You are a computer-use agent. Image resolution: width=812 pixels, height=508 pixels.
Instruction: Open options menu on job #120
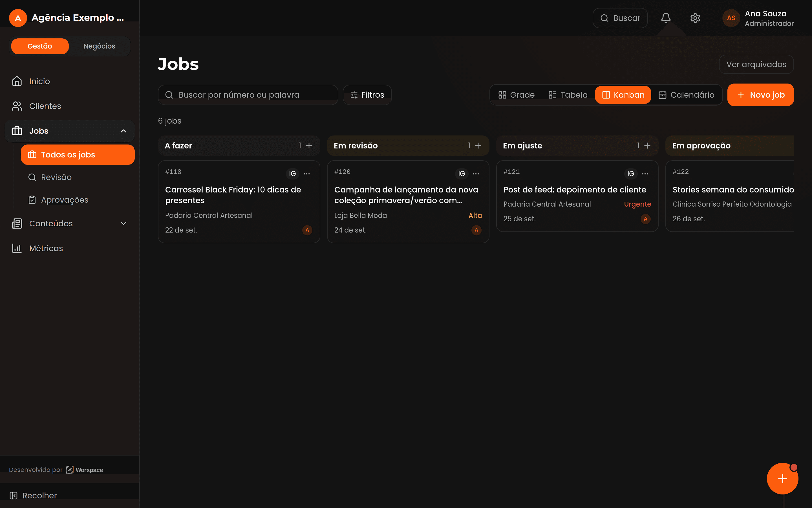click(x=476, y=174)
